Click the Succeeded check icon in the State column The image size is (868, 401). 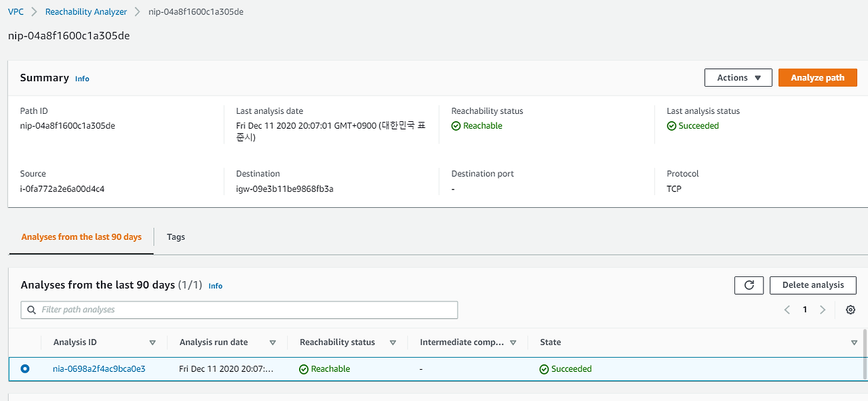543,368
